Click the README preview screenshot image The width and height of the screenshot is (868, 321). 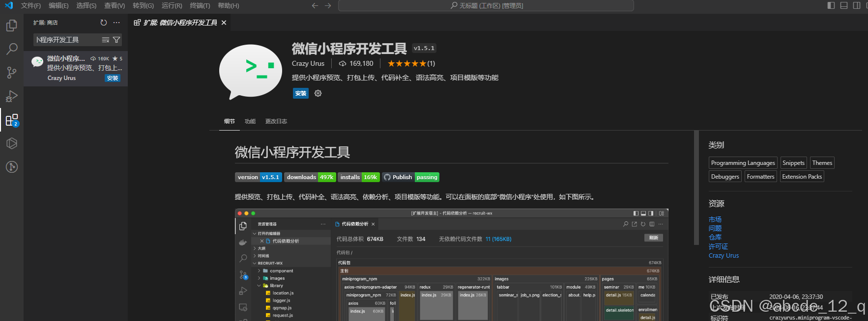451,265
